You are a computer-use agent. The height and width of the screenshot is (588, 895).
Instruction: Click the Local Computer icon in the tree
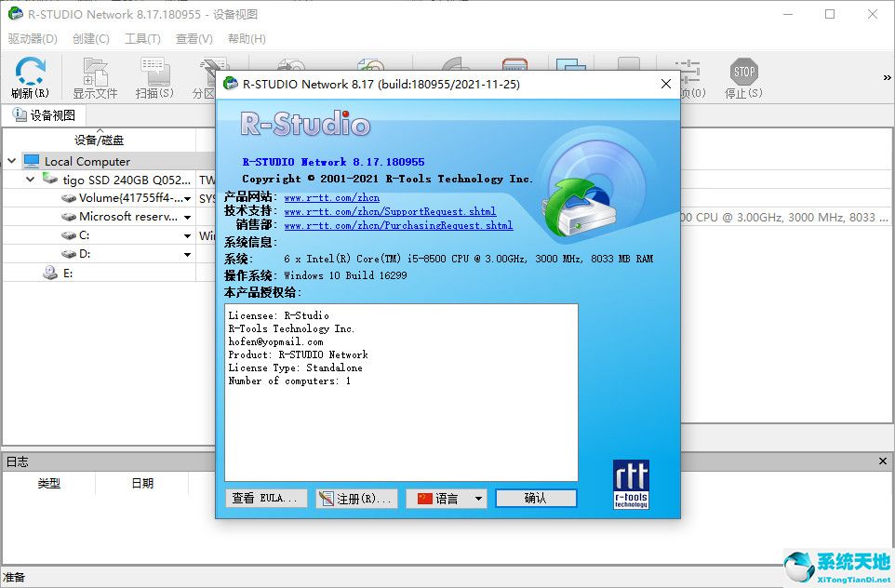[x=32, y=161]
